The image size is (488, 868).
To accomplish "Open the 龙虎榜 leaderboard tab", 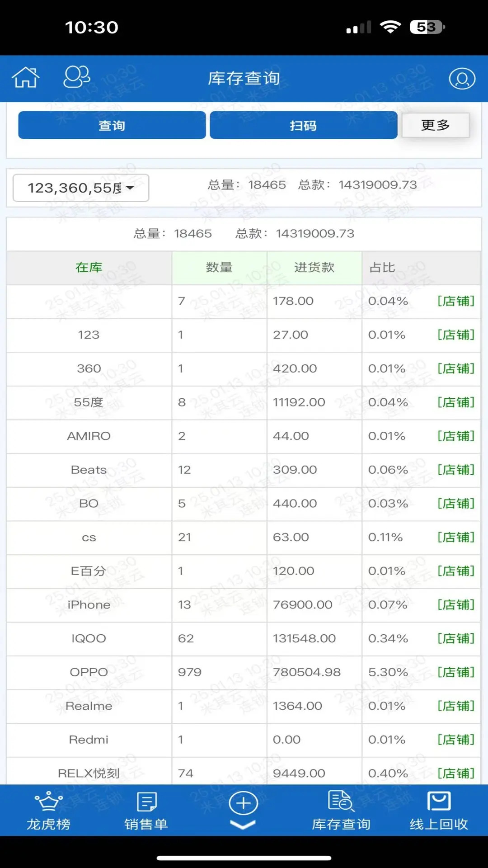I will 48,811.
